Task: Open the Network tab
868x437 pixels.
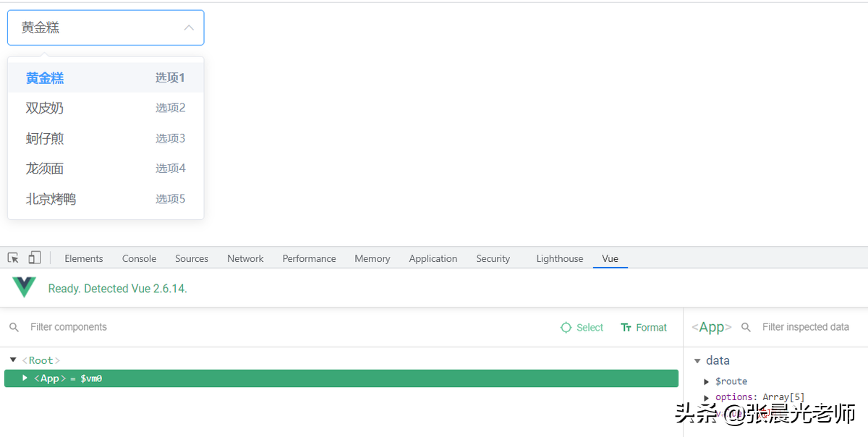Action: [x=245, y=258]
